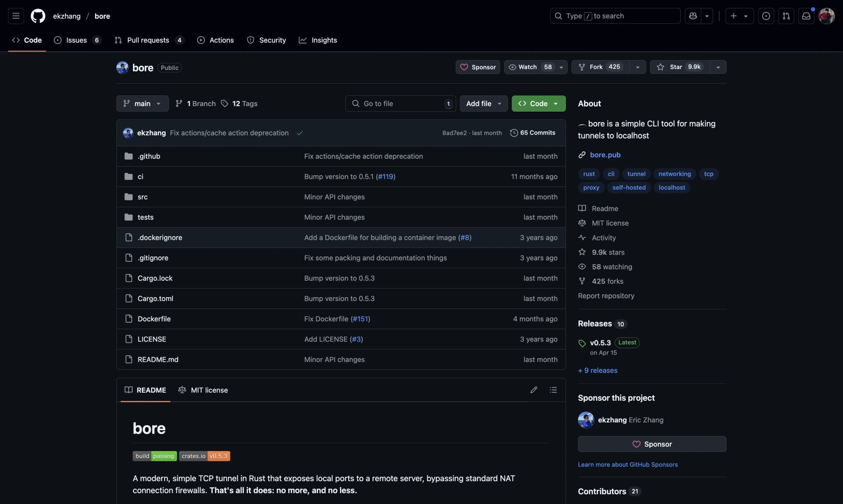Open the ci folder

pos(140,176)
